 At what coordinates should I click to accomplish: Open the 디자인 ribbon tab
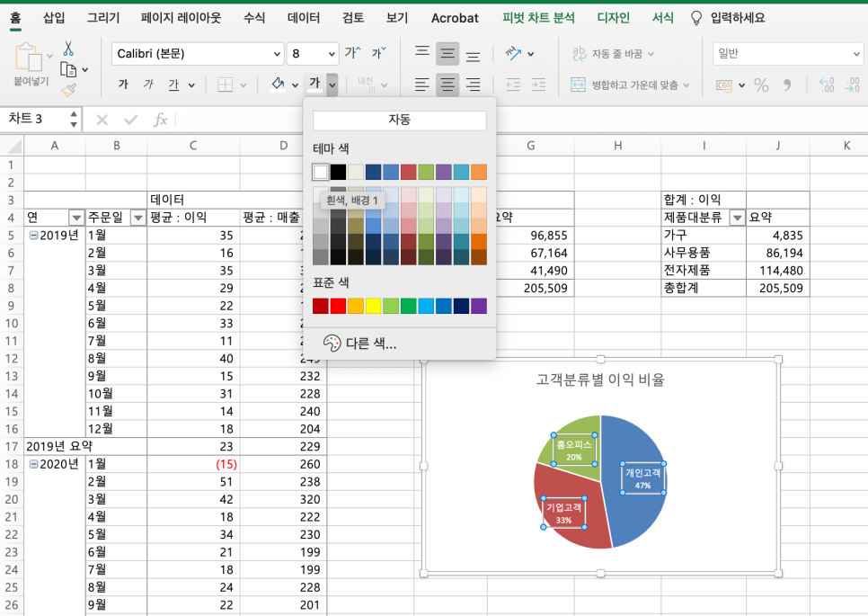[x=614, y=18]
